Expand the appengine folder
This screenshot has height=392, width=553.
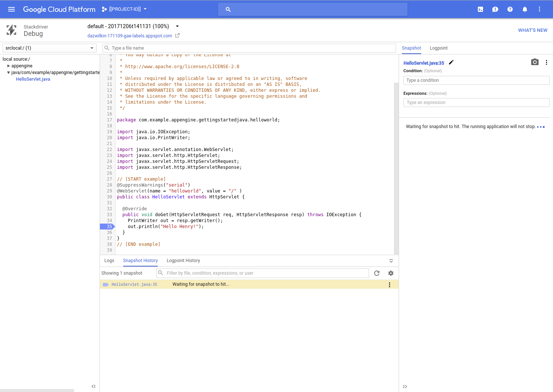click(9, 66)
